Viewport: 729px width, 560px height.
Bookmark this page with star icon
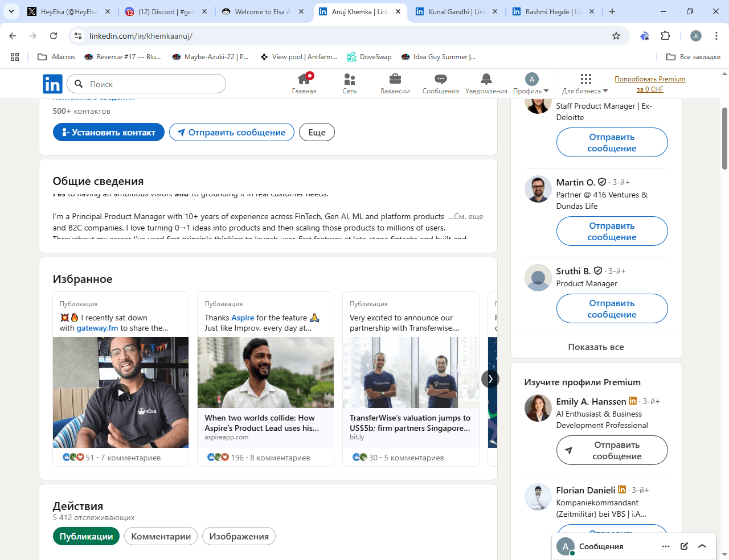click(616, 36)
